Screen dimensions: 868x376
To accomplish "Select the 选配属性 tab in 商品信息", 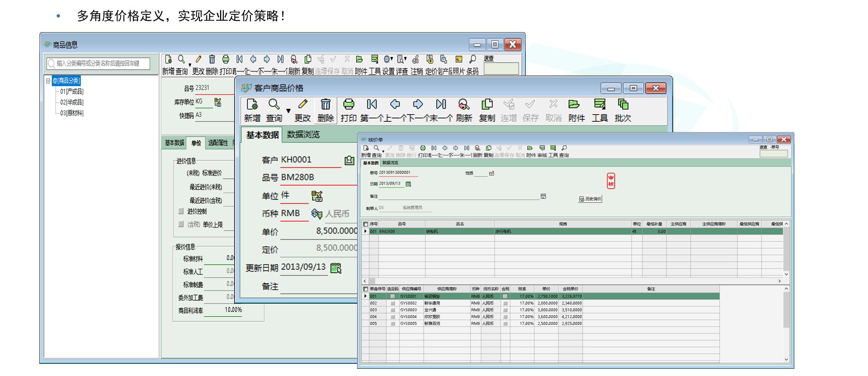I will (x=218, y=143).
